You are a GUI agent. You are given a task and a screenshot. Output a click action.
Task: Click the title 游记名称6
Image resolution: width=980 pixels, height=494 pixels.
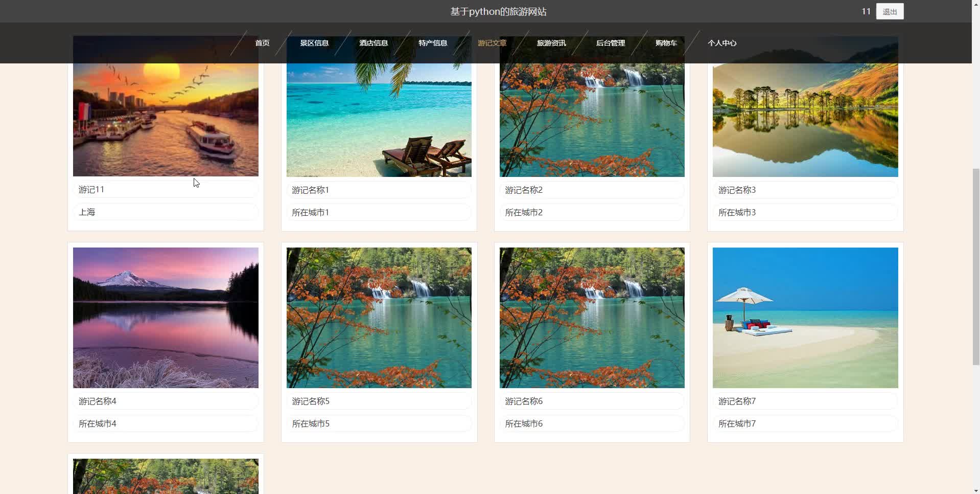(524, 401)
